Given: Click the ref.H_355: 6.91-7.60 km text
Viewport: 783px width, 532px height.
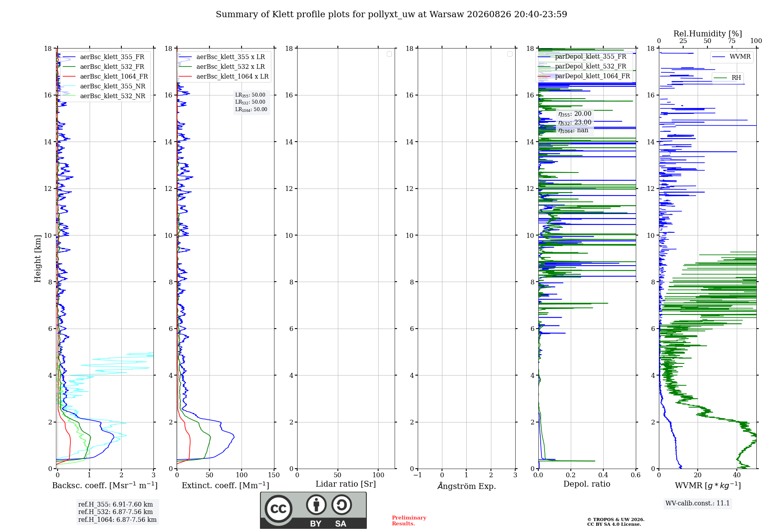Looking at the screenshot, I should (115, 505).
